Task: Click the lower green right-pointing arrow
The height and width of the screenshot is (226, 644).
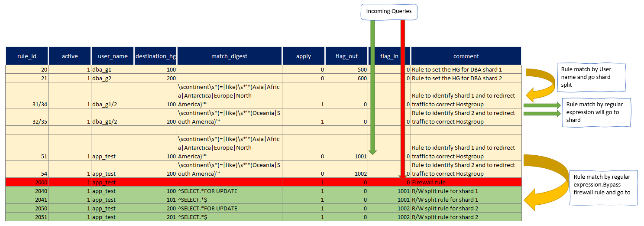Action: (x=542, y=114)
